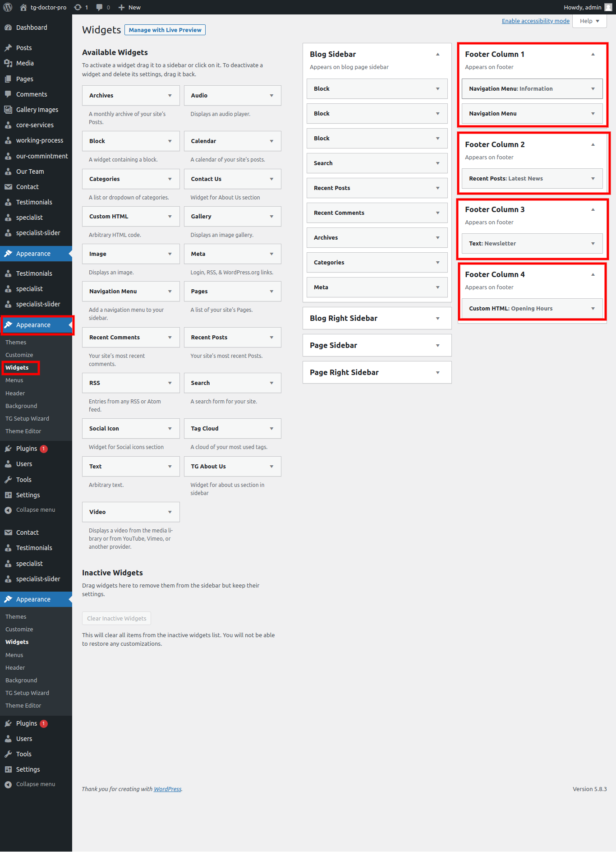
Task: Open the updates icon in admin bar
Action: point(78,7)
